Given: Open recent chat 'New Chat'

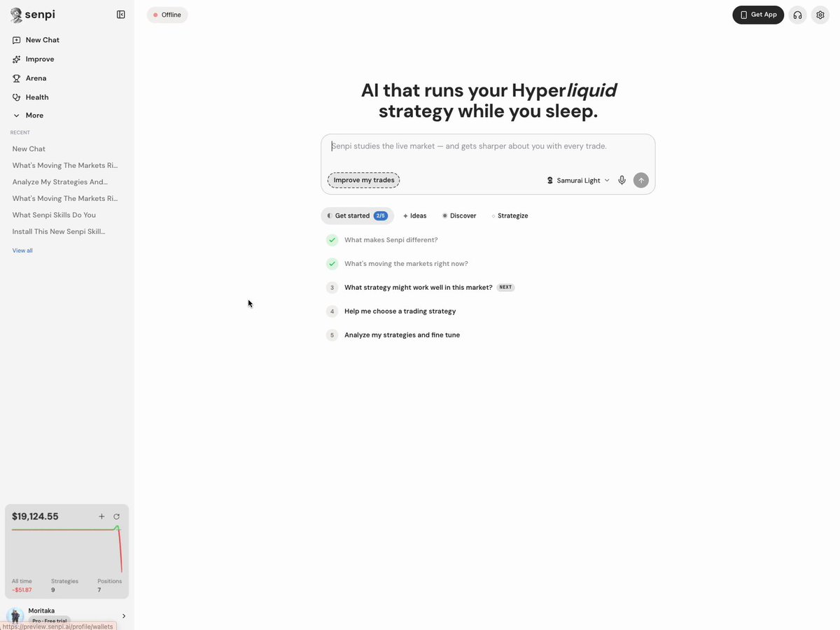Looking at the screenshot, I should pyautogui.click(x=29, y=149).
